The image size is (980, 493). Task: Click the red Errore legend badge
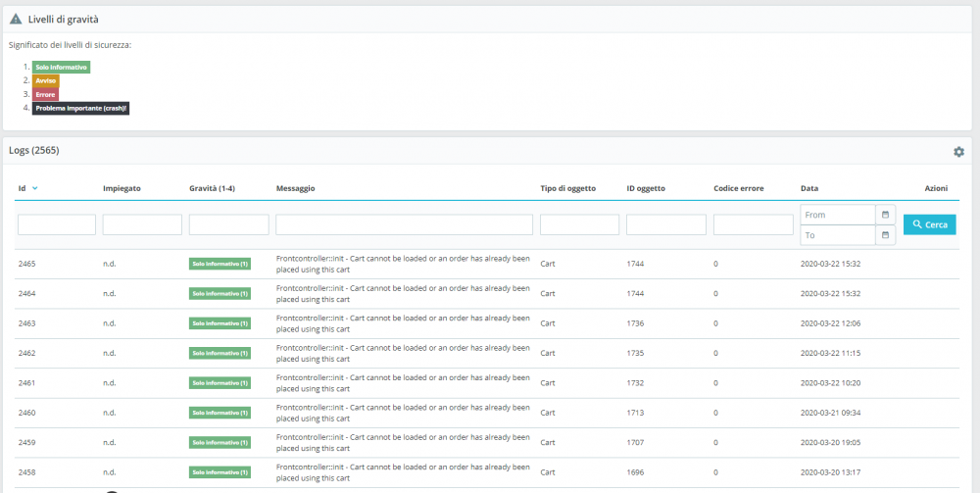pyautogui.click(x=45, y=94)
